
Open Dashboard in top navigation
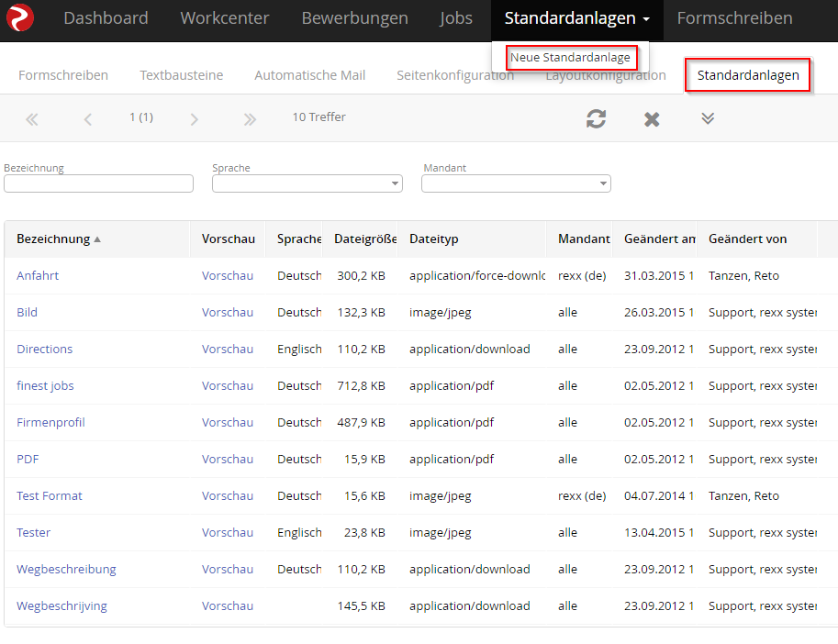click(x=106, y=18)
